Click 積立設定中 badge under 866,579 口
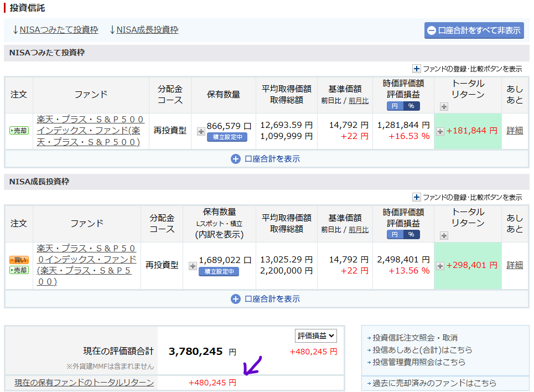The height and width of the screenshot is (392, 534). [x=227, y=137]
